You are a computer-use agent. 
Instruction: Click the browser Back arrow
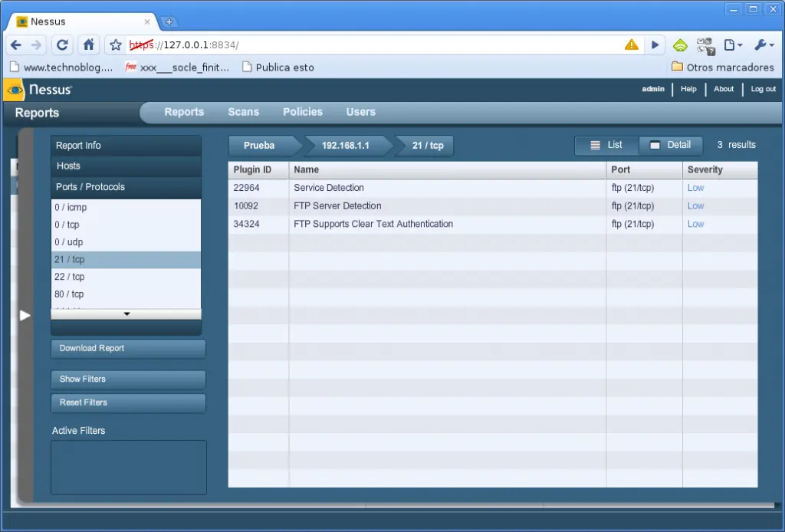pos(16,45)
